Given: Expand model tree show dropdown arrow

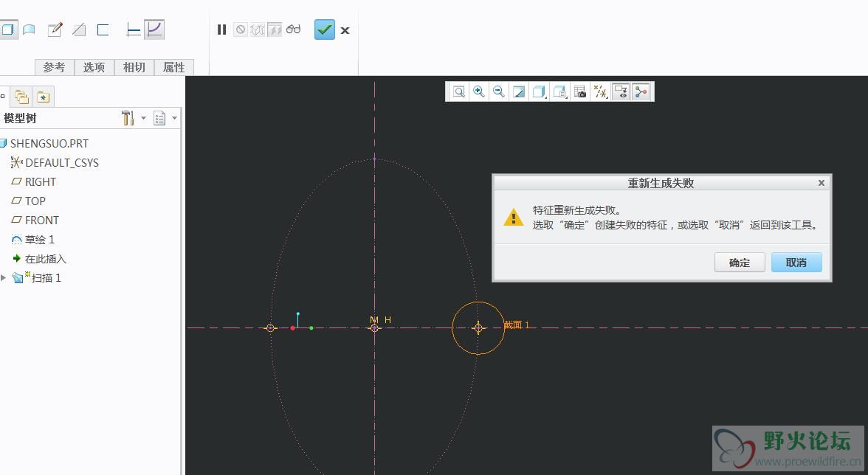Looking at the screenshot, I should point(174,118).
